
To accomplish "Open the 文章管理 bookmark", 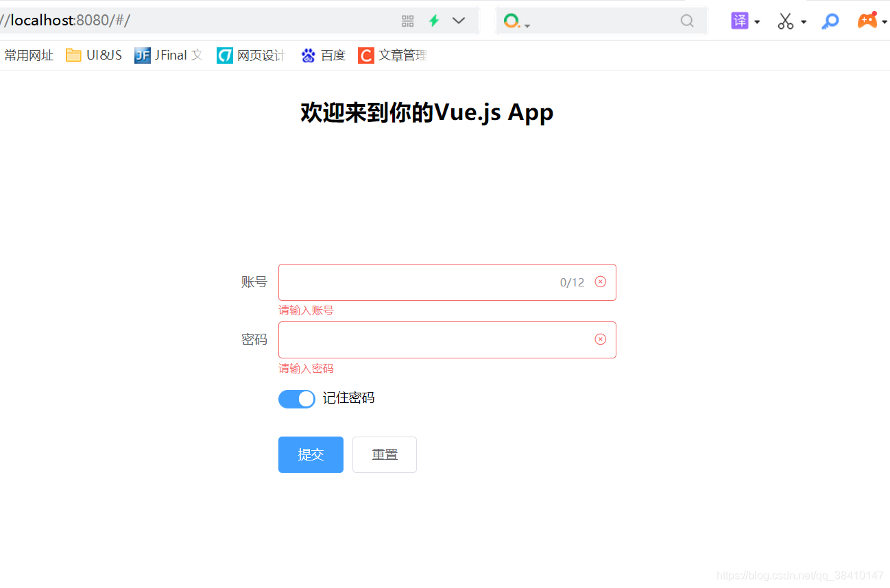I will (393, 56).
